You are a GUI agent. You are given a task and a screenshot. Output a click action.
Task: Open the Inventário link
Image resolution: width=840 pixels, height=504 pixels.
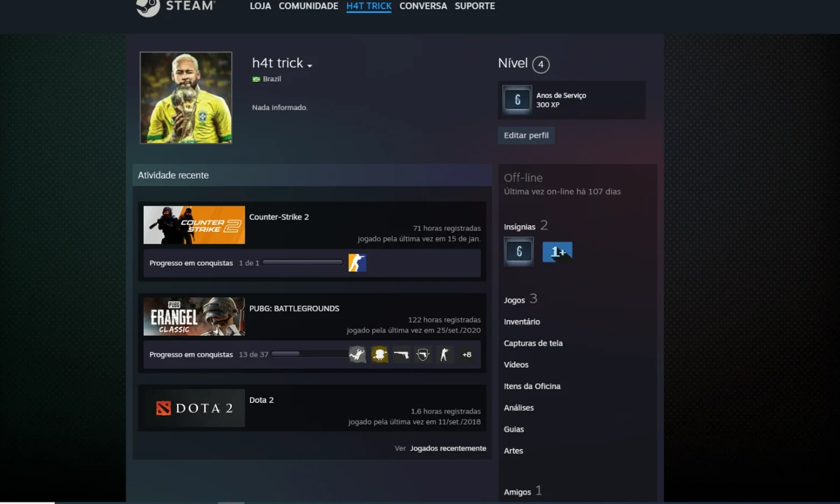coord(522,321)
